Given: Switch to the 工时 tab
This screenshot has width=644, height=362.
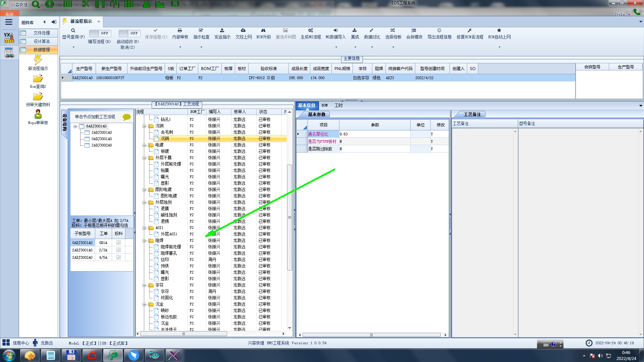Looking at the screenshot, I should [338, 105].
